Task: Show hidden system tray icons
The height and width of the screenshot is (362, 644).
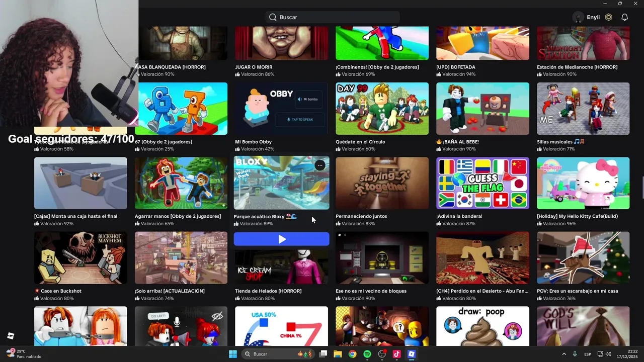Action: point(563,354)
